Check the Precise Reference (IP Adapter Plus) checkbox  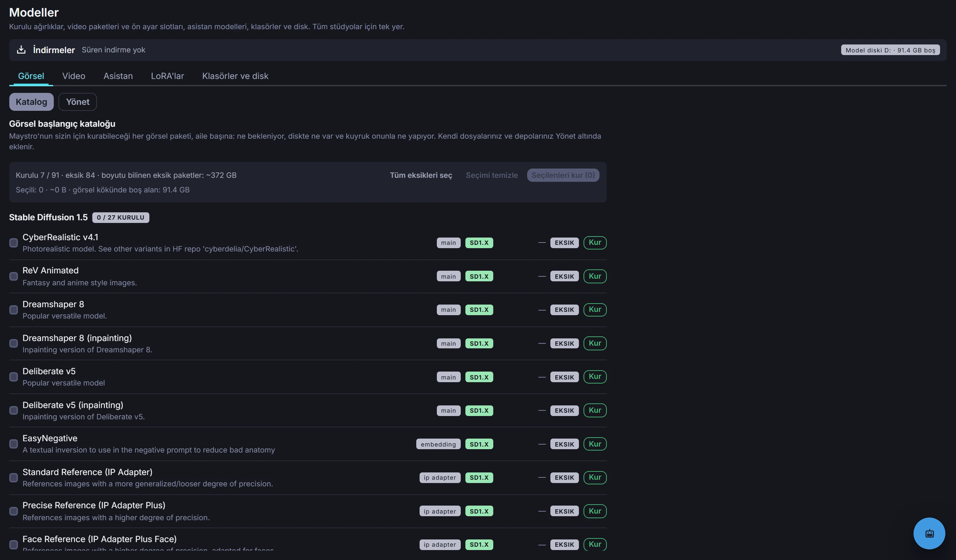point(14,511)
